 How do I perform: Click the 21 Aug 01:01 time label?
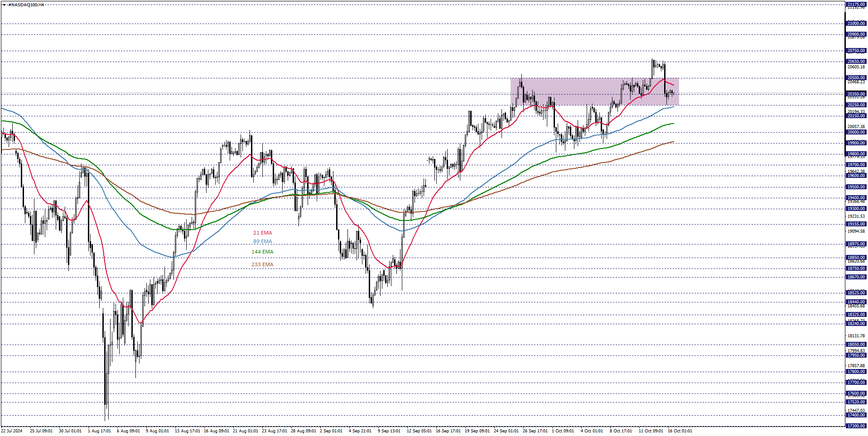pyautogui.click(x=245, y=431)
